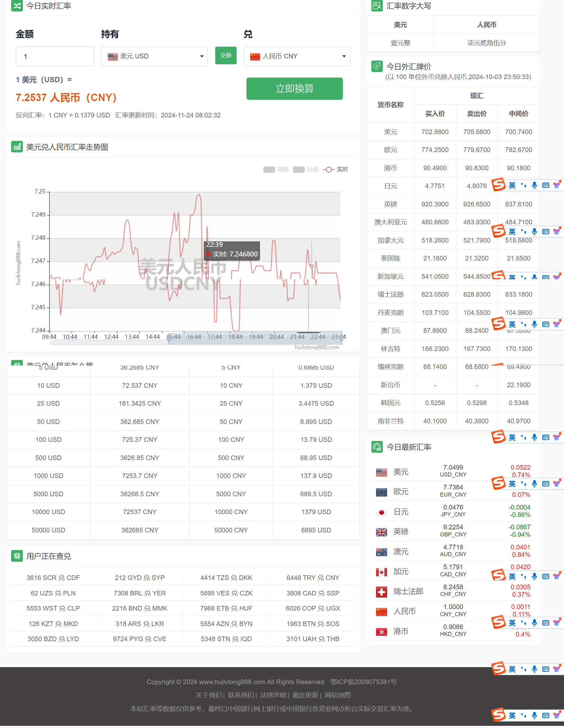564x728 pixels.
Task: Click the chart icon beside 美元兑人民币汇率走势图
Action: 17,147
